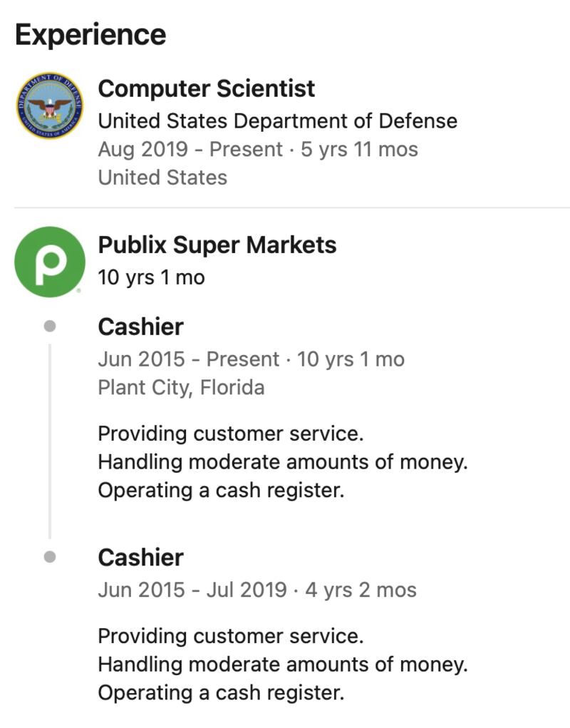Screen dimensions: 570x728
Task: Click the bullet dot beside Cashier role ending Jul 2019
Action: 49,557
